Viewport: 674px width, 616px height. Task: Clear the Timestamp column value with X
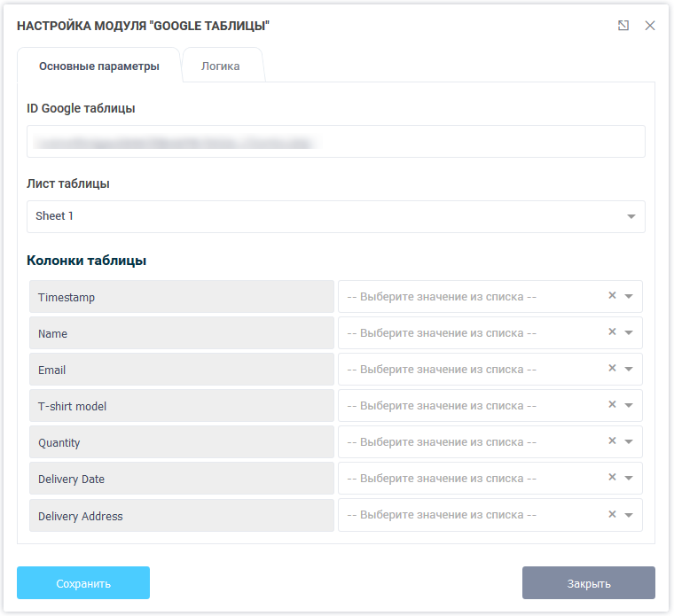coord(612,296)
